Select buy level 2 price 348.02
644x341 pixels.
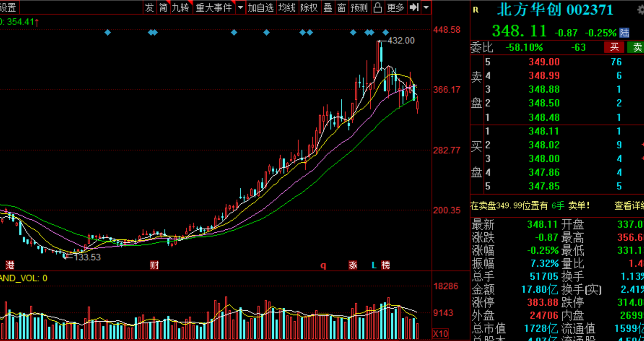(544, 144)
